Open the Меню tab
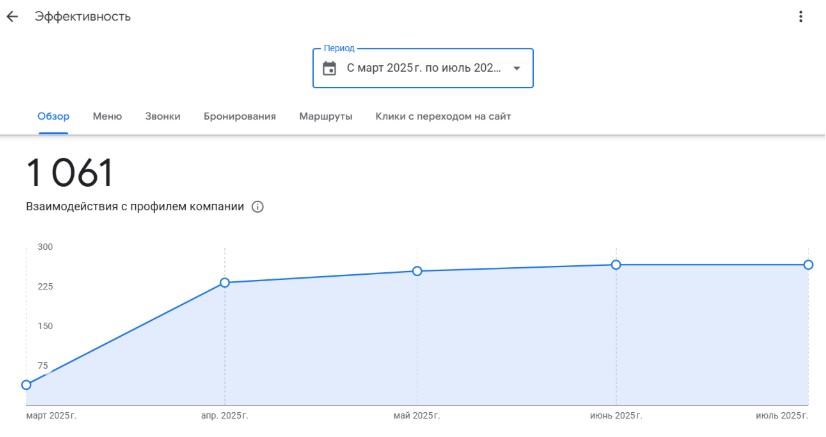 point(107,117)
